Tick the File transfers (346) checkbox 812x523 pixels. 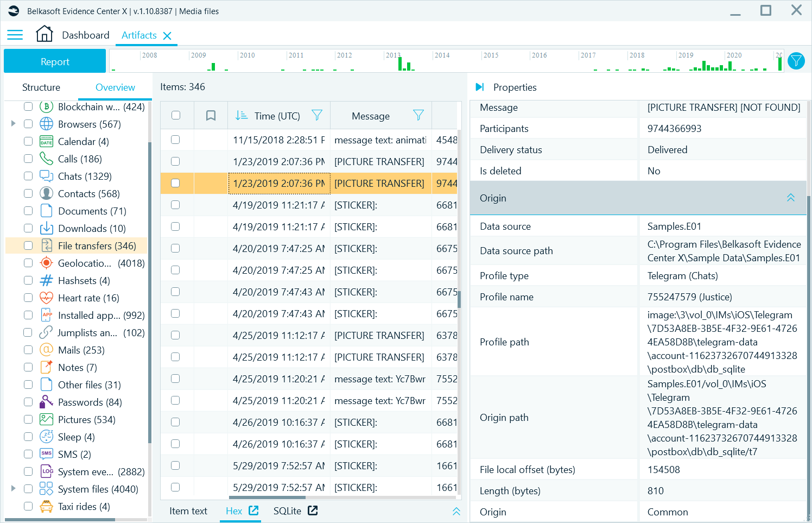point(28,245)
